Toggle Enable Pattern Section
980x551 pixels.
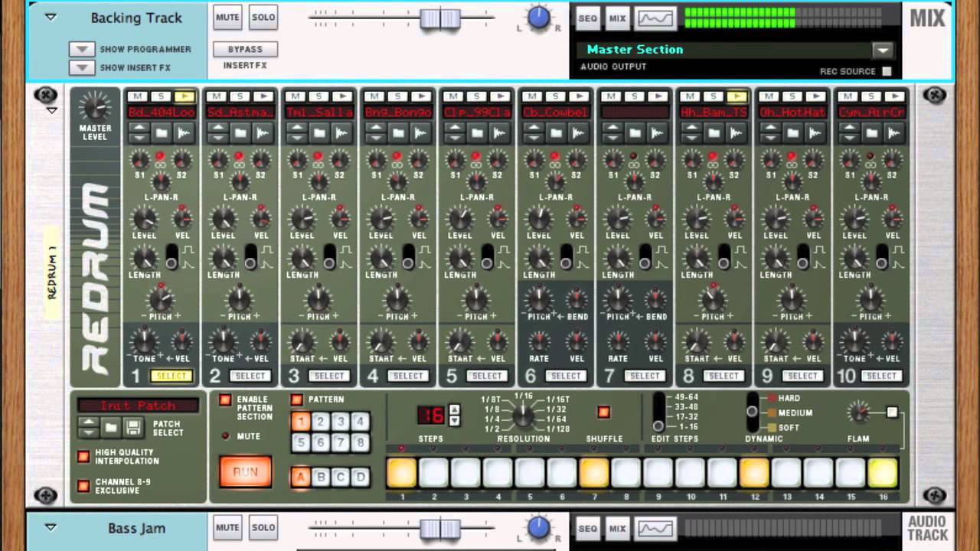click(225, 399)
